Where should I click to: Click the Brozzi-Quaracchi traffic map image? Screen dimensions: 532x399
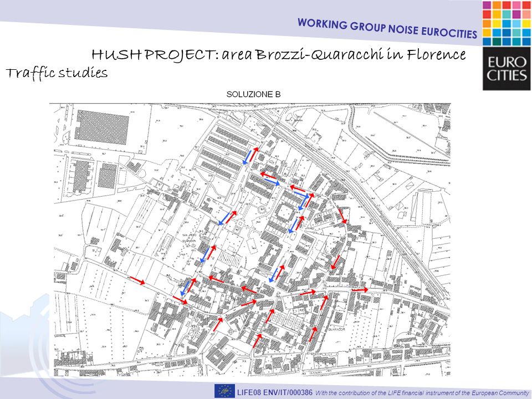250,239
